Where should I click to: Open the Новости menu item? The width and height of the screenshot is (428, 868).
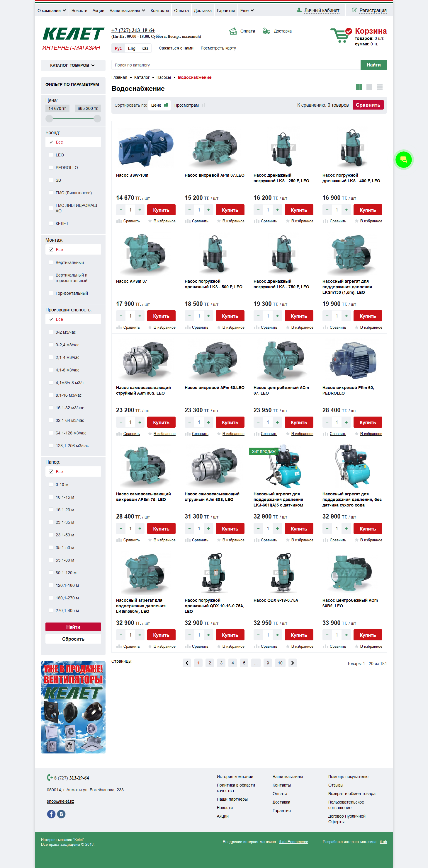point(79,11)
